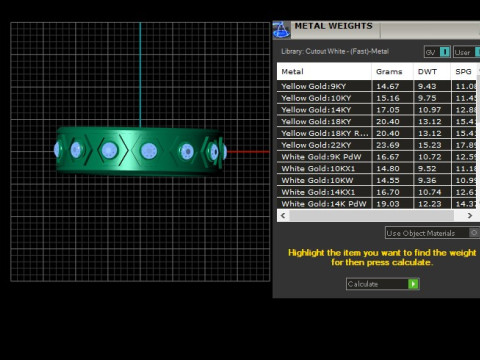Toggle the GV library switch
480x360 pixels.
click(437, 52)
